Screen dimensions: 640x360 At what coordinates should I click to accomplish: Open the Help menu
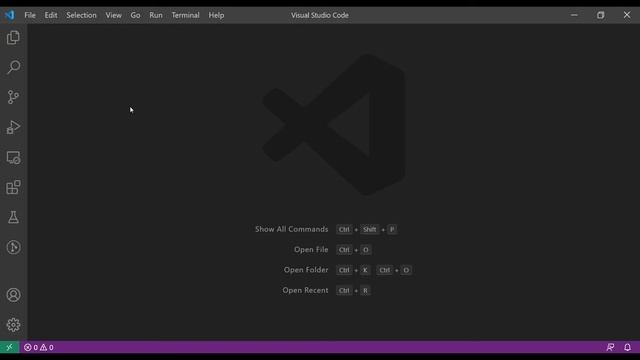pyautogui.click(x=216, y=15)
